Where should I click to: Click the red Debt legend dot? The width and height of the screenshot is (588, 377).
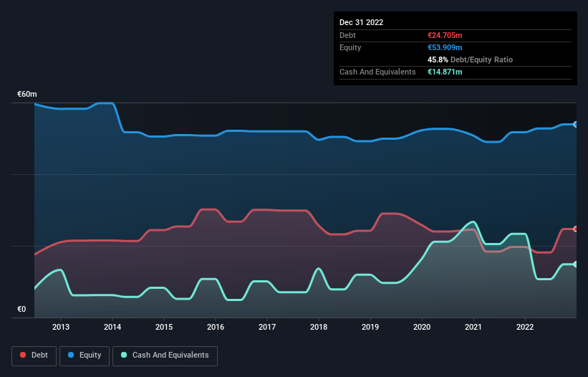23,355
